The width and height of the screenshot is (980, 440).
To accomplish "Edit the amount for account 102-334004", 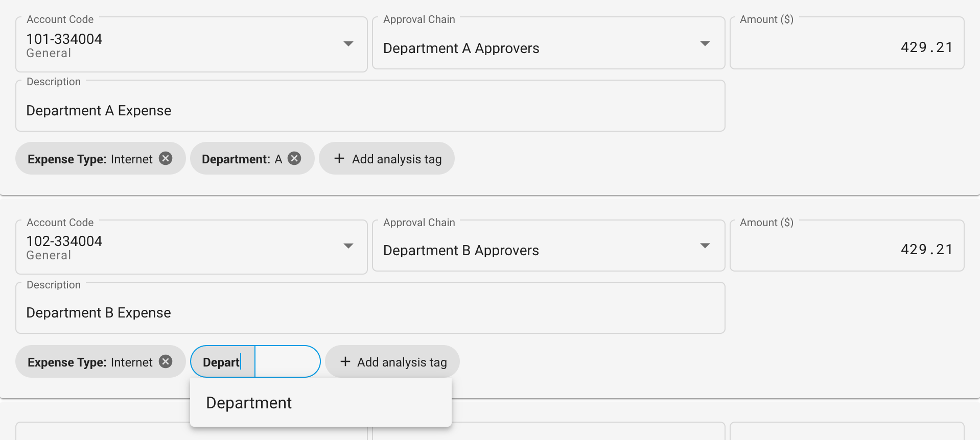I will [847, 246].
